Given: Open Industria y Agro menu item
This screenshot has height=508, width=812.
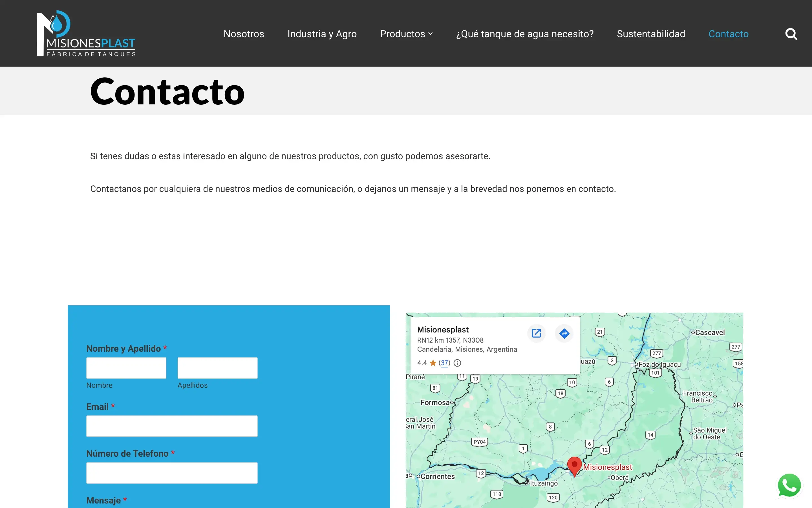Looking at the screenshot, I should pos(322,34).
